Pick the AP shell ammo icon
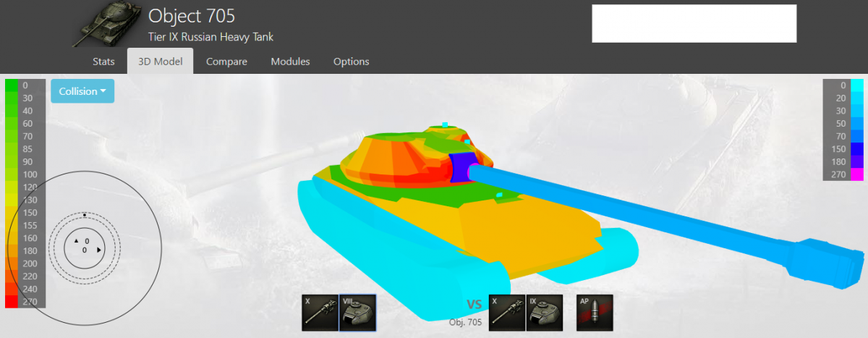This screenshot has width=868, height=338. (x=595, y=313)
